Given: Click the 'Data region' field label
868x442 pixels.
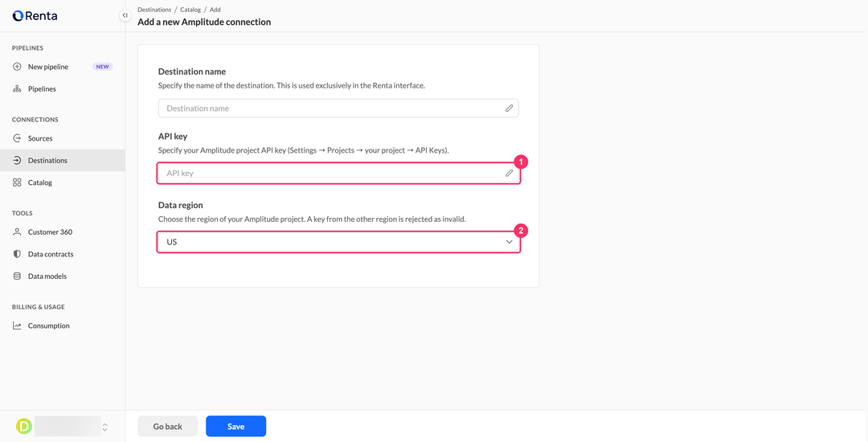Looking at the screenshot, I should click(181, 205).
